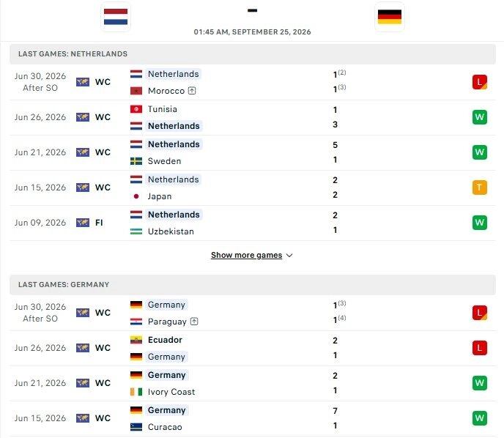Click the Germany flag in match header
504x438 pixels.
(x=390, y=17)
